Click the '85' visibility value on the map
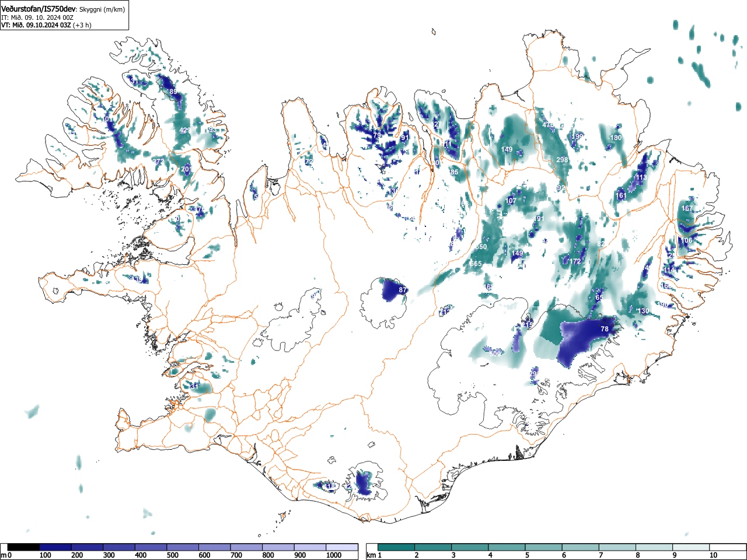This screenshot has height=560, width=747. (455, 173)
